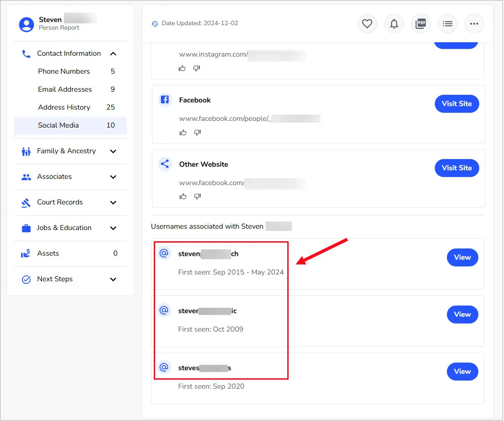This screenshot has height=421, width=504.
Task: Click the @ icon on the first username
Action: 164,253
